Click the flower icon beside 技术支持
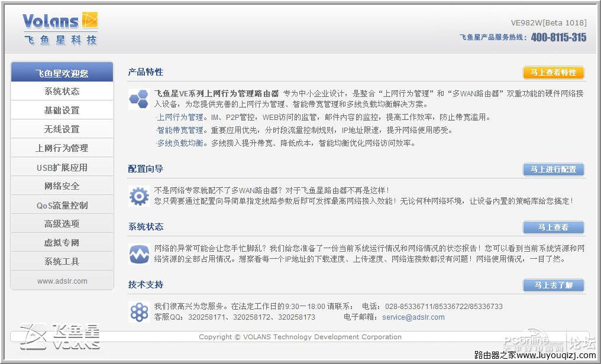The height and width of the screenshot is (364, 601). point(139,312)
